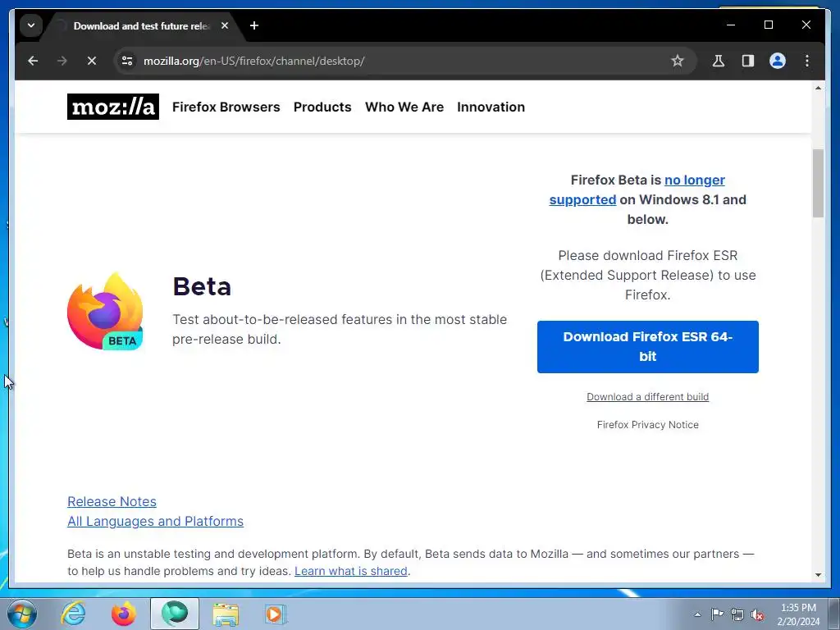Close the Download and test future releases tab
Image resolution: width=840 pixels, height=630 pixels.
pyautogui.click(x=225, y=25)
